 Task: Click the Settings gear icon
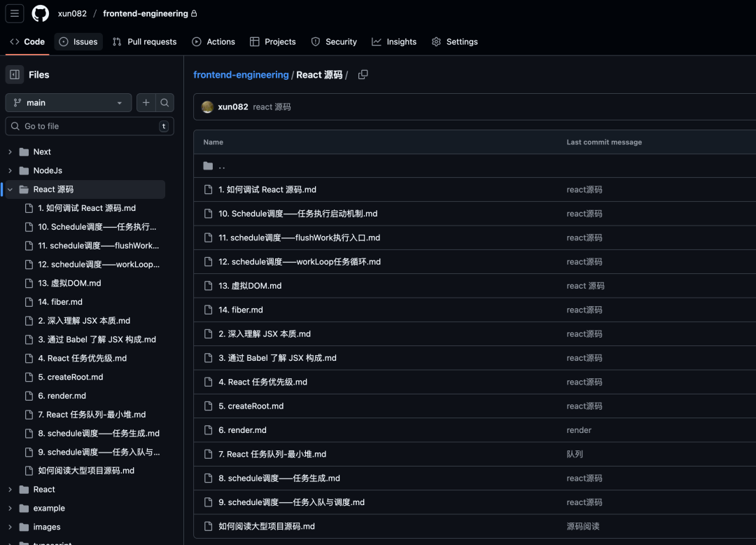(x=436, y=42)
